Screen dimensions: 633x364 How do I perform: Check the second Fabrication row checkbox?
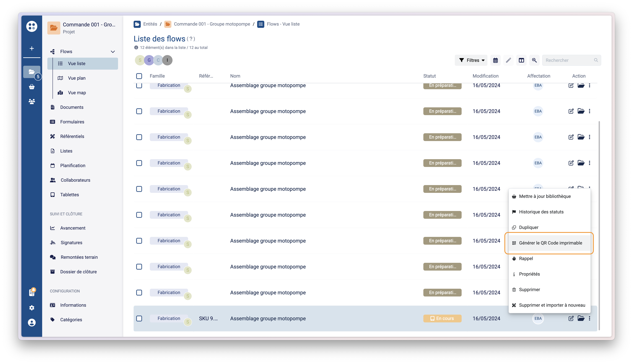coord(139,111)
